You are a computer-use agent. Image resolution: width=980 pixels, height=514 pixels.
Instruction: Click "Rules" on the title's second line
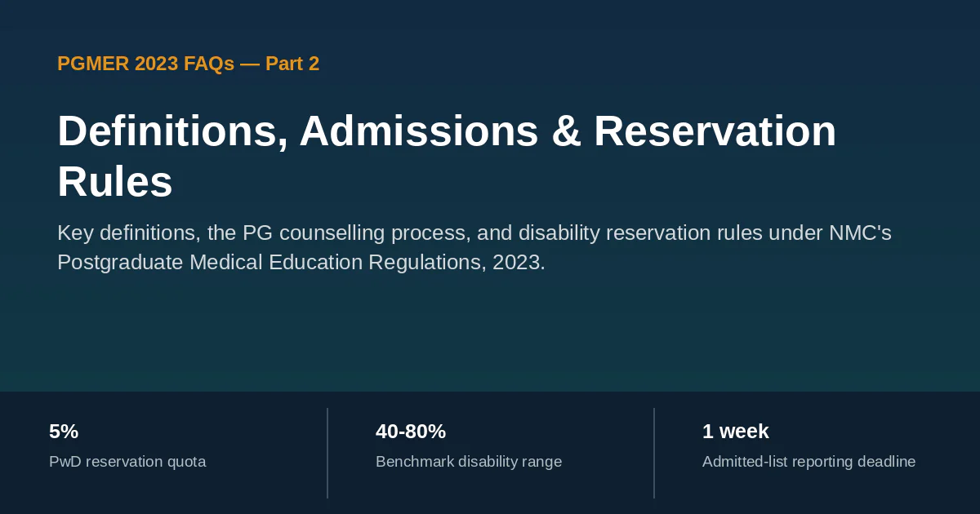114,182
